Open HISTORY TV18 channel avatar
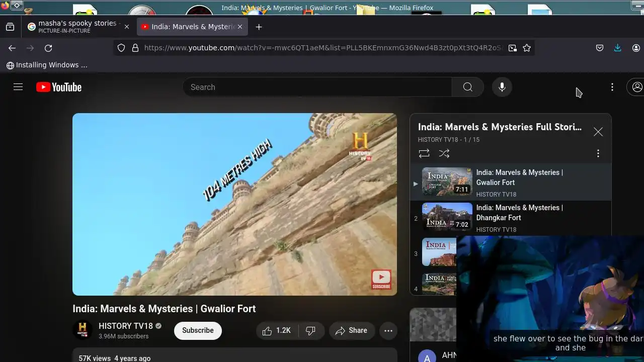The width and height of the screenshot is (644, 362). (x=83, y=330)
